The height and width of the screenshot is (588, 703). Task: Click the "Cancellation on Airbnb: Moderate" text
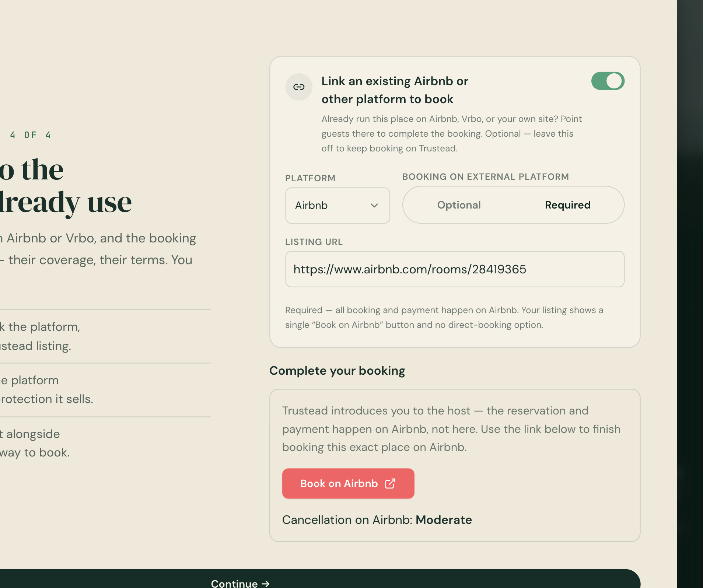(x=377, y=520)
